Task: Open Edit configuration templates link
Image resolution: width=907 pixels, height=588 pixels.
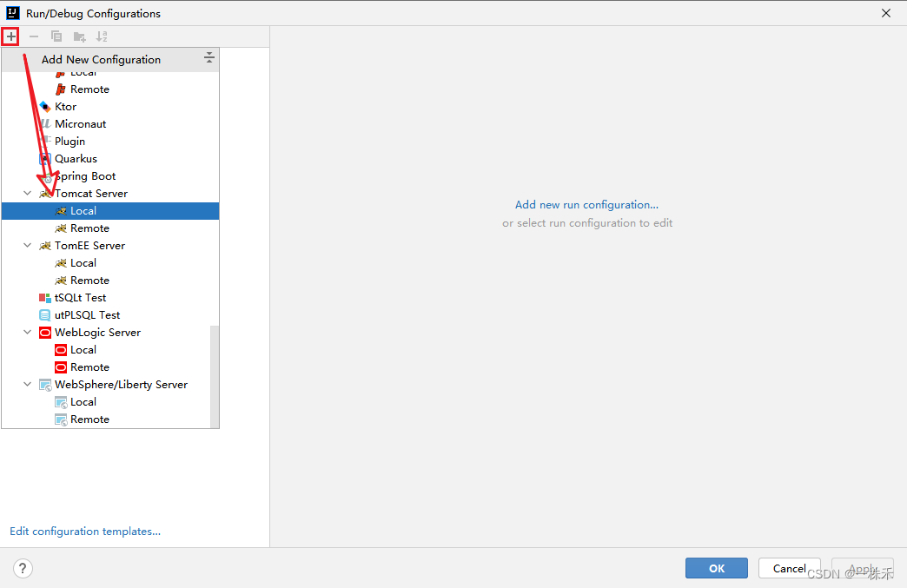Action: click(x=85, y=532)
